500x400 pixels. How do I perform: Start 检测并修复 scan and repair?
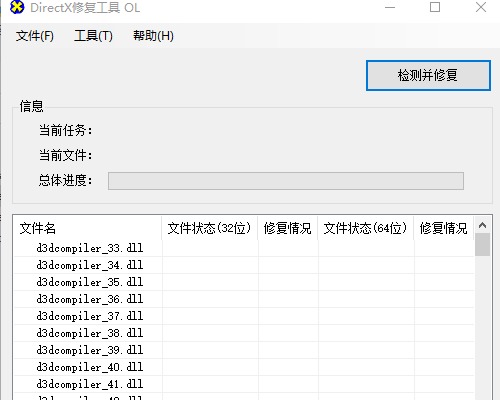coord(428,75)
